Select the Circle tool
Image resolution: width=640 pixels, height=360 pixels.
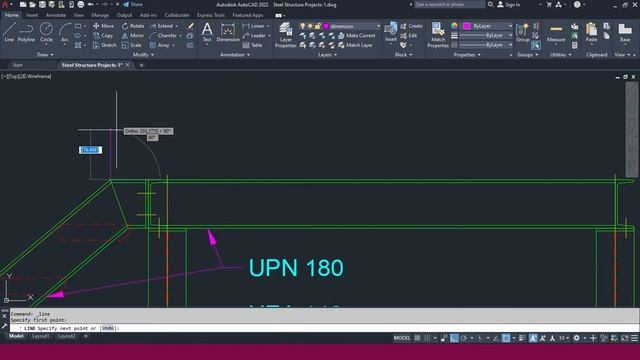(x=46, y=32)
